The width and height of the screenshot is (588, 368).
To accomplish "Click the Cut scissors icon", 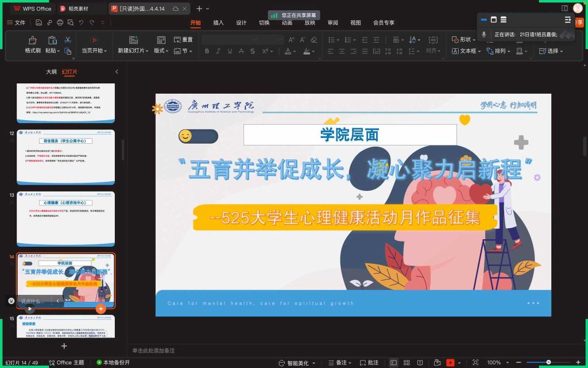I will tap(68, 40).
